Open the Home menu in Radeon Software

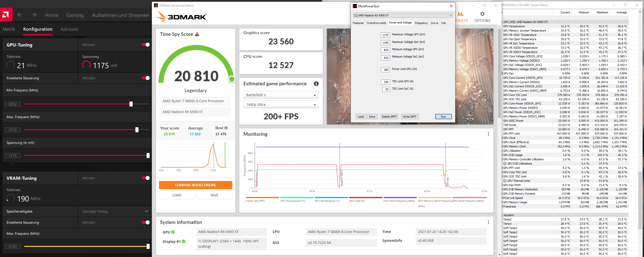click(52, 15)
